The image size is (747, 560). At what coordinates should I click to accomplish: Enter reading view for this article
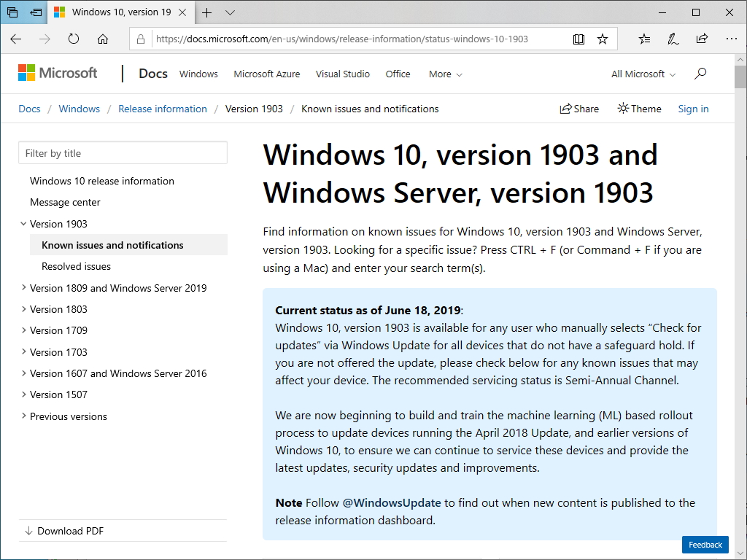578,39
